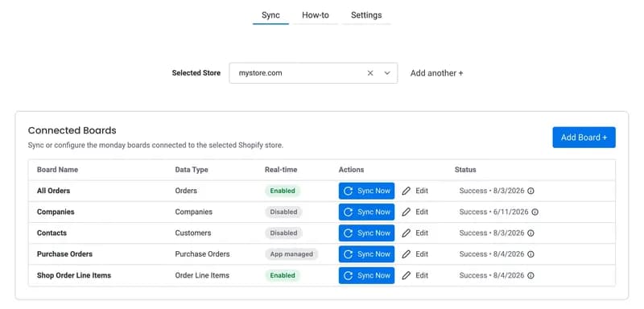Image resolution: width=644 pixels, height=309 pixels.
Task: Click the App managed badge for Purchase Orders
Action: coord(291,254)
